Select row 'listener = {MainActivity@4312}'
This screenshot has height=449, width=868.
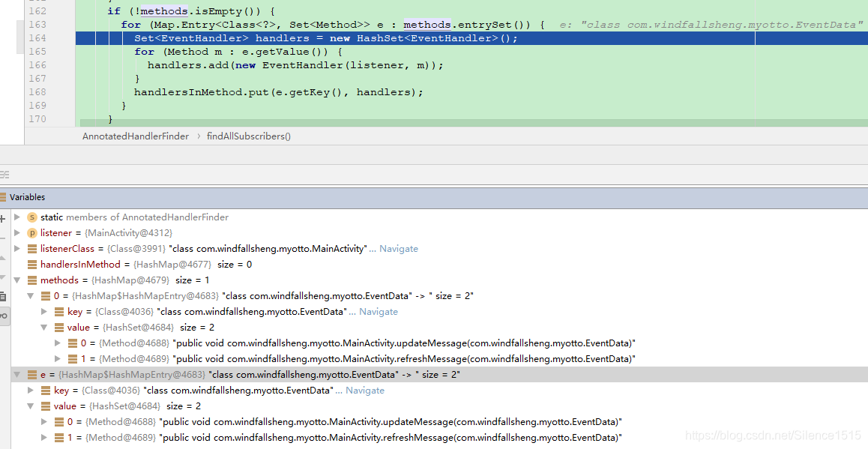439,233
